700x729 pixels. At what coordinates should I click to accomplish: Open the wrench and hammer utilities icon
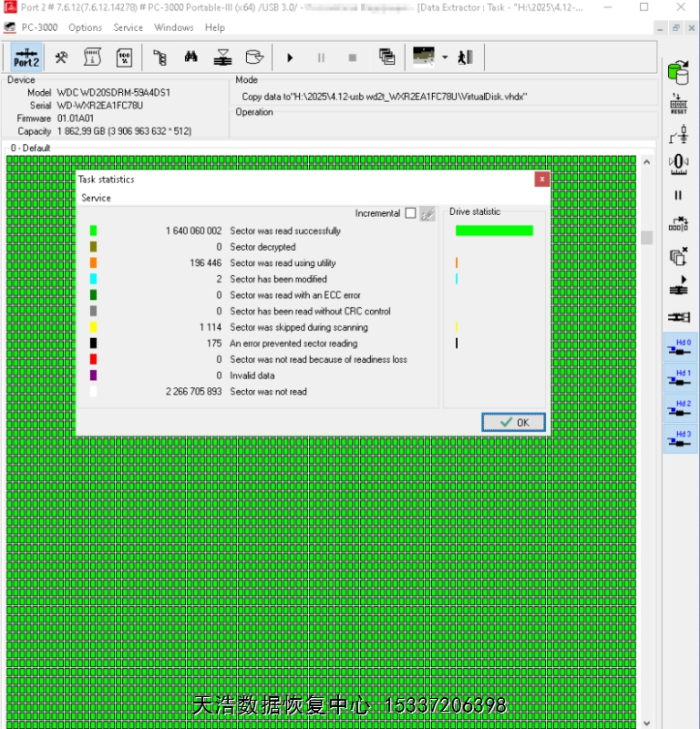61,57
